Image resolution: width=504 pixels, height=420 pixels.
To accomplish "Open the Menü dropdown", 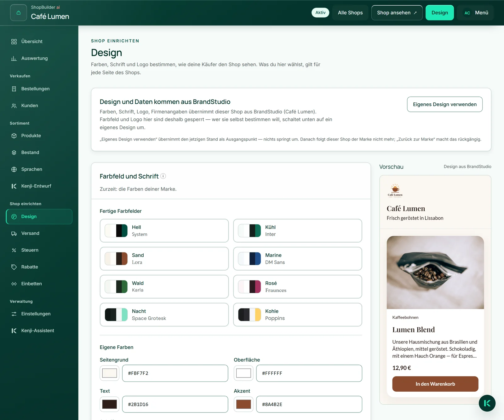I will click(476, 13).
